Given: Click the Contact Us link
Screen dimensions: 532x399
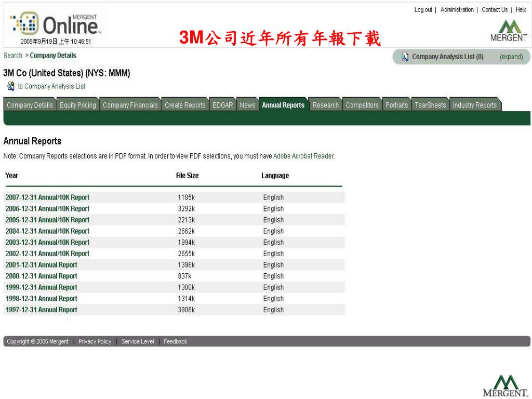Looking at the screenshot, I should (x=495, y=9).
